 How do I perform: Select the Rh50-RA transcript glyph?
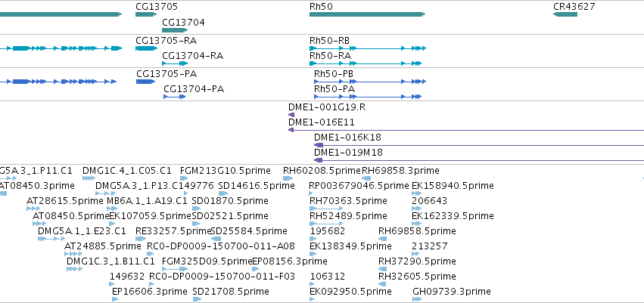point(366,63)
